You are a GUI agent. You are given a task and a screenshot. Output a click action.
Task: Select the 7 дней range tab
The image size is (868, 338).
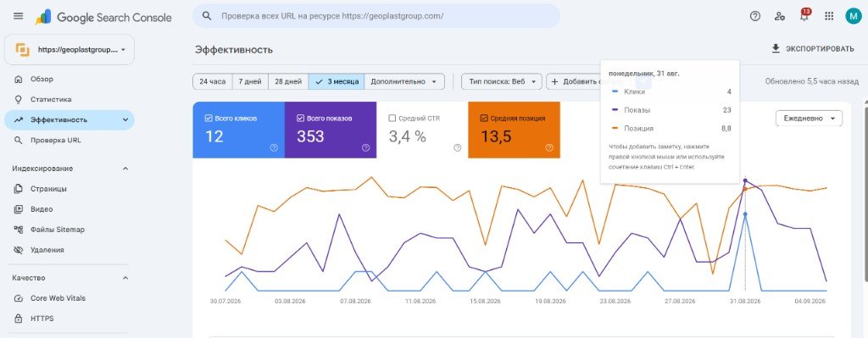[x=250, y=81]
